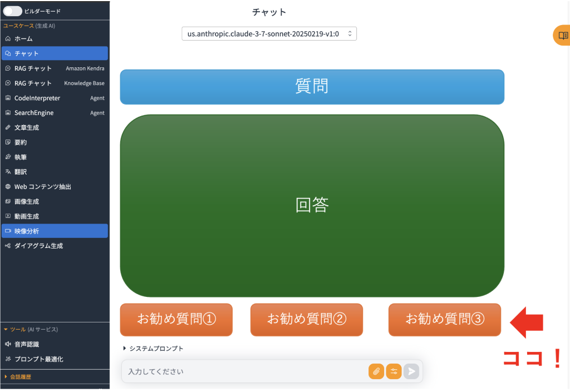Go to 翻訳 use case
The width and height of the screenshot is (570, 392).
55,172
